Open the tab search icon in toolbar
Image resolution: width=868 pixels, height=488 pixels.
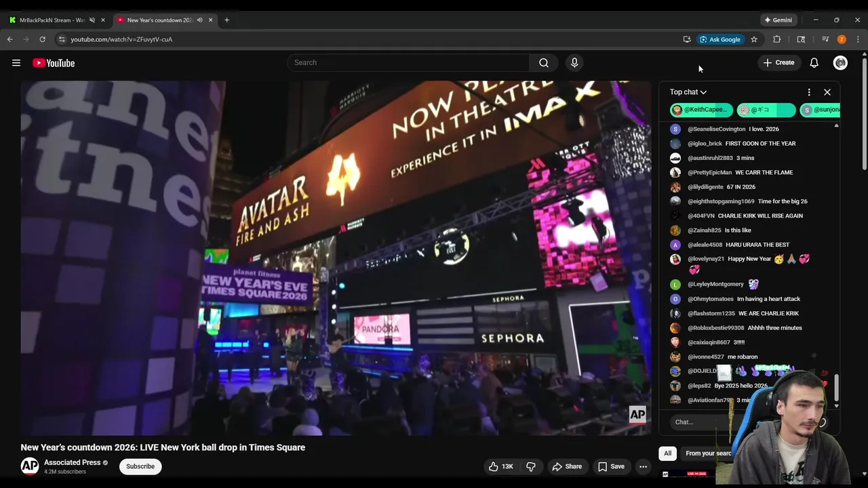pyautogui.click(x=801, y=39)
